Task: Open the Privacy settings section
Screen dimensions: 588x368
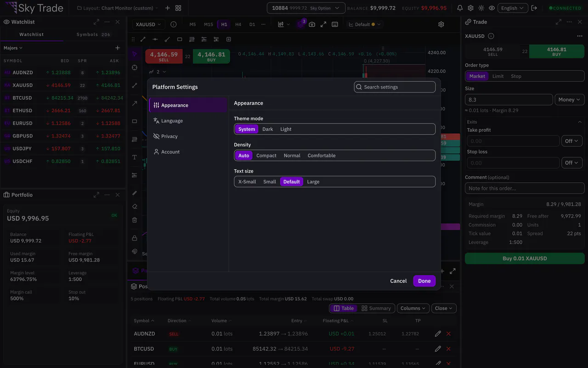Action: pyautogui.click(x=188, y=137)
